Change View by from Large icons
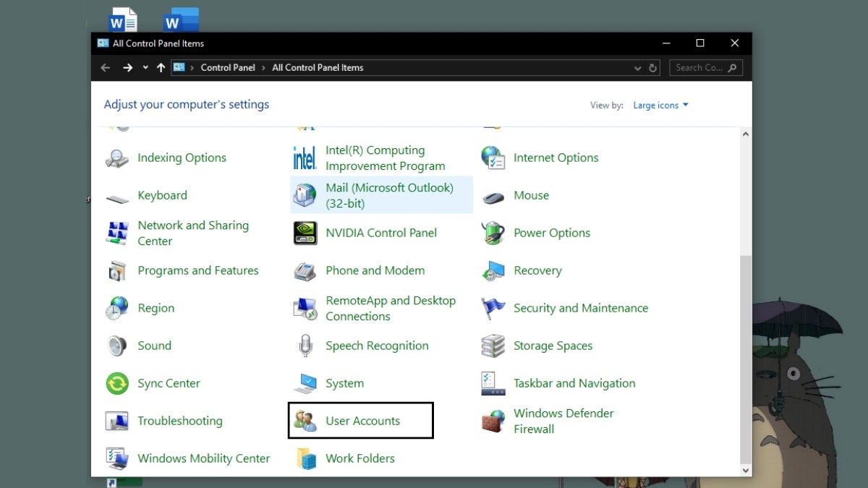Viewport: 868px width, 488px height. pyautogui.click(x=661, y=106)
